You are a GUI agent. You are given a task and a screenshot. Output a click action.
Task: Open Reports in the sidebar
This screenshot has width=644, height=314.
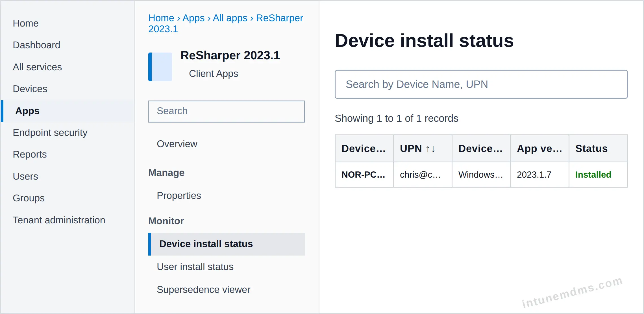[x=30, y=154]
